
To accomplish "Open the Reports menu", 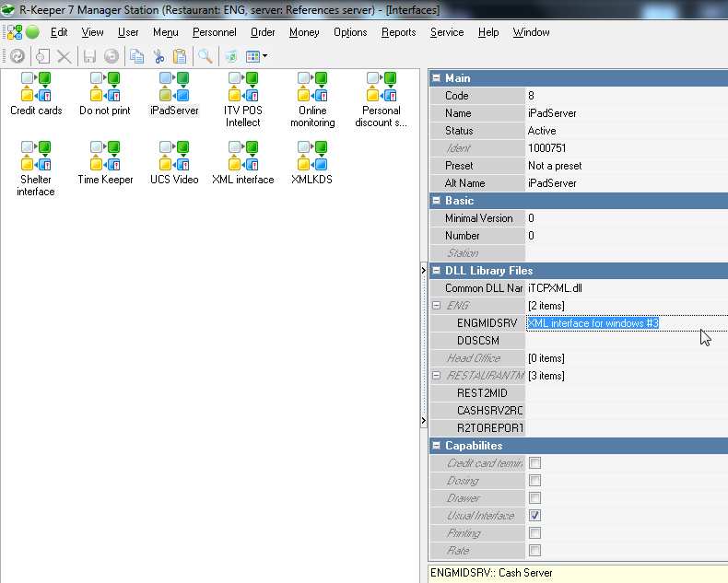I will click(x=398, y=32).
